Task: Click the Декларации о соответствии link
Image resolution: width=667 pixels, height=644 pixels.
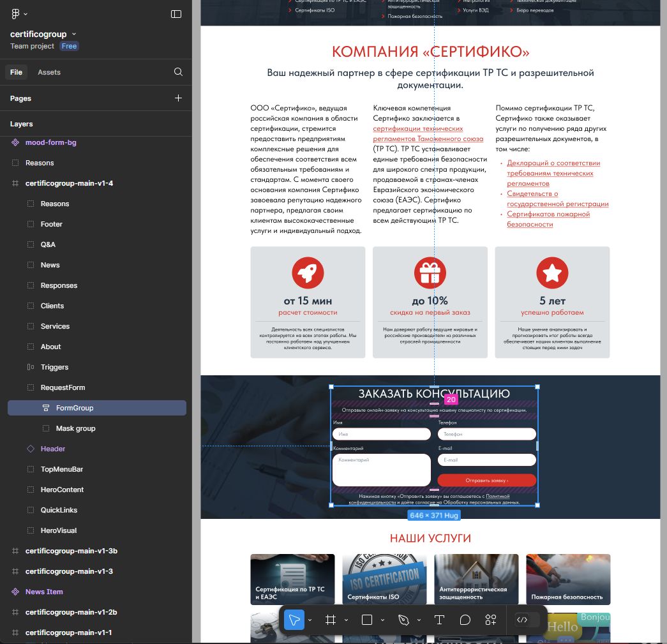Action: (553, 173)
